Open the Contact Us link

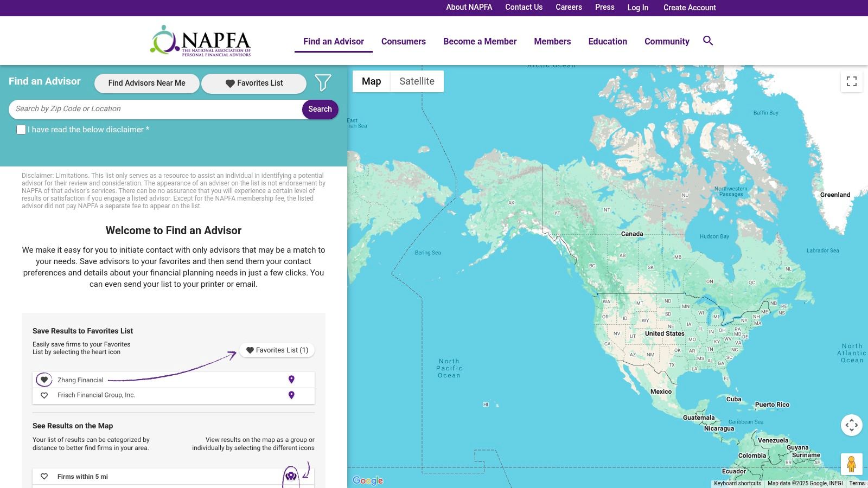coord(524,7)
